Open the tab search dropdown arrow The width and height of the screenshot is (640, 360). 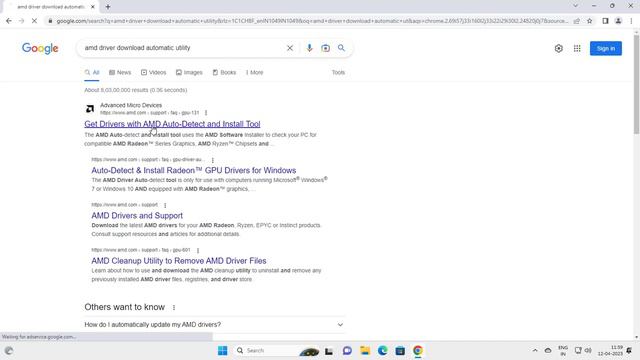[x=576, y=6]
